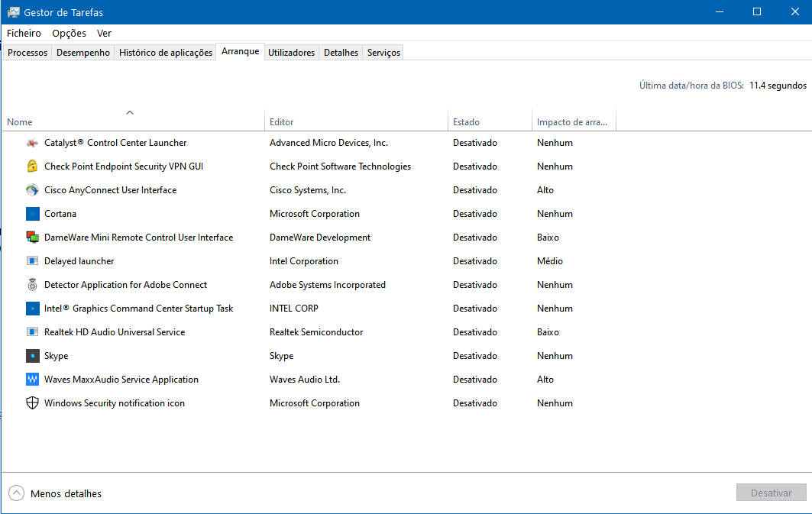Open the Opções menu

(x=69, y=33)
